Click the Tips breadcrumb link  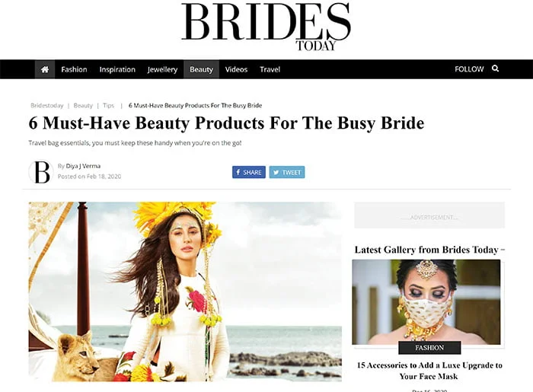pyautogui.click(x=108, y=106)
